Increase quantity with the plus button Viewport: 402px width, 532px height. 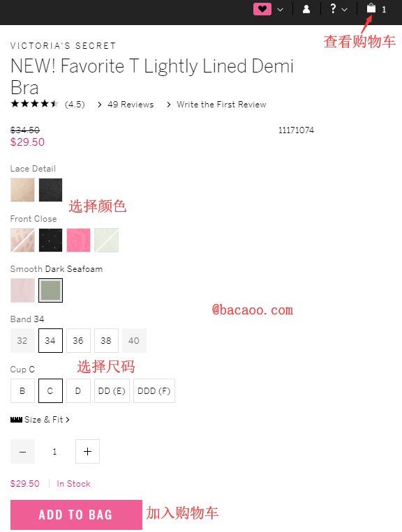point(88,451)
